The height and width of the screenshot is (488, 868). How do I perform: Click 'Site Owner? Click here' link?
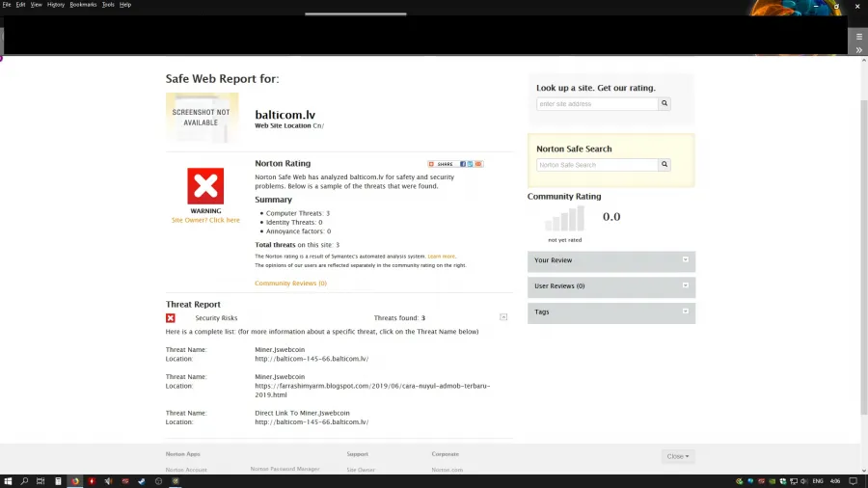pyautogui.click(x=205, y=220)
